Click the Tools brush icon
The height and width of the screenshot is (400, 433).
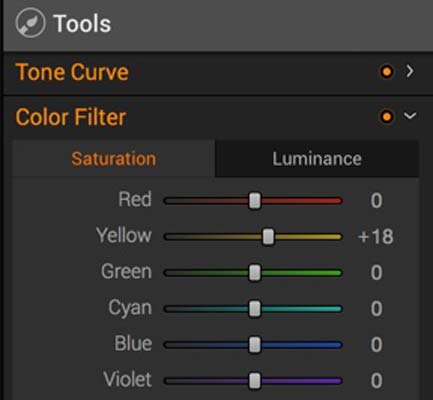click(x=30, y=23)
